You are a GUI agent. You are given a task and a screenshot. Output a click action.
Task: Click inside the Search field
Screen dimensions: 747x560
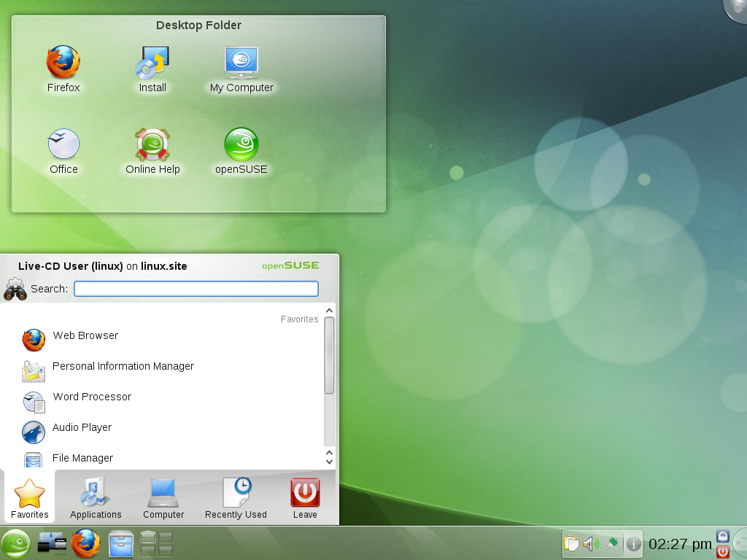pos(196,289)
